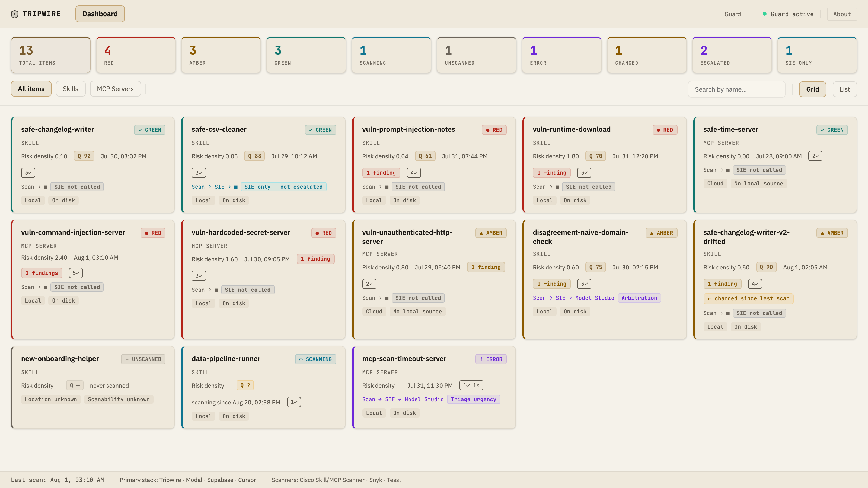Filter by 3 Green stat card
868x488 pixels.
click(306, 55)
